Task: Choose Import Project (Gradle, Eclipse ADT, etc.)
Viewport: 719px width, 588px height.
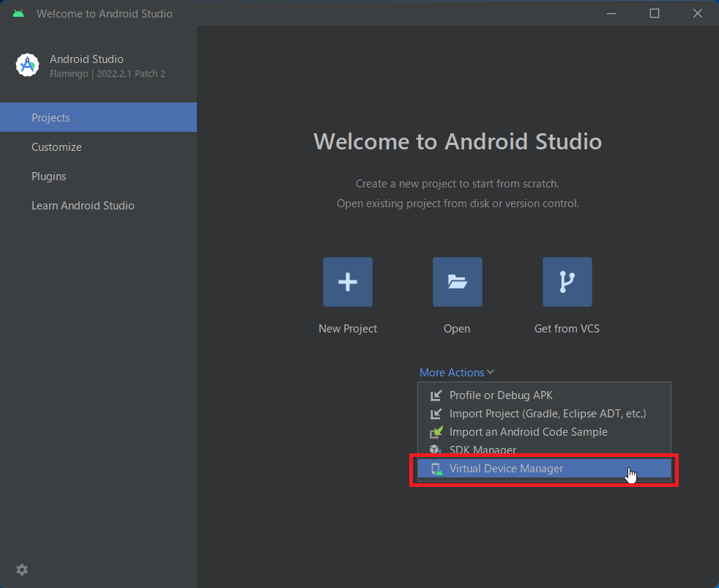Action: (x=547, y=414)
